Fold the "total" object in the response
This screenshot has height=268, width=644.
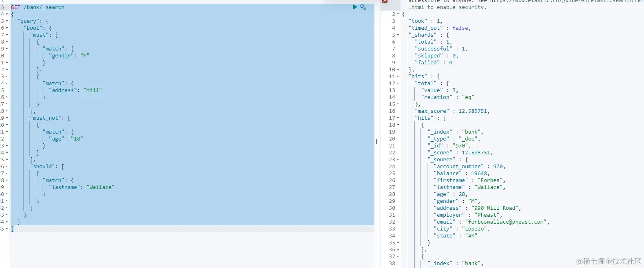click(x=398, y=83)
